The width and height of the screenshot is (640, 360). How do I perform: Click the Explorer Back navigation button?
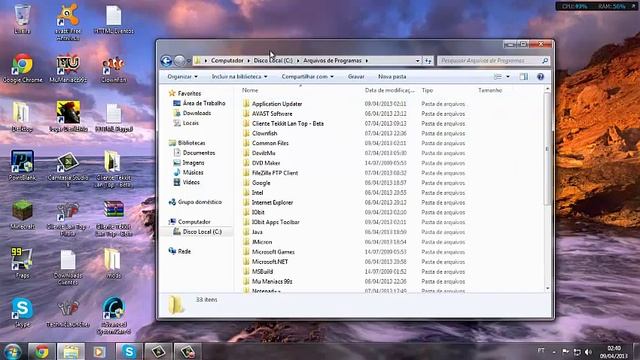pos(166,61)
